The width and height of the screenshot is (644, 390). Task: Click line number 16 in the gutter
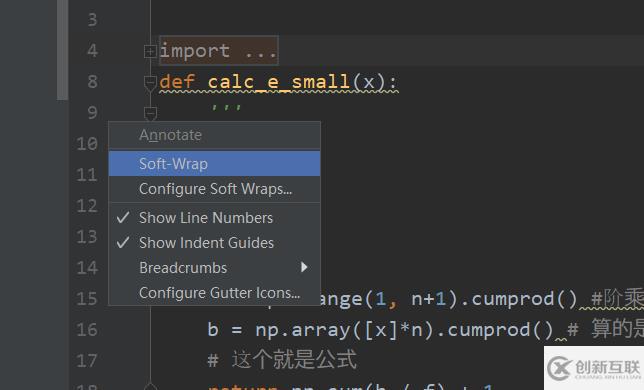(x=87, y=329)
